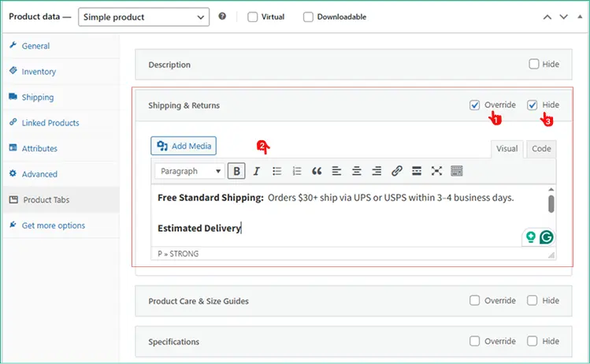590x364 pixels.
Task: Click the editor scrollbar thumb
Action: [551, 204]
